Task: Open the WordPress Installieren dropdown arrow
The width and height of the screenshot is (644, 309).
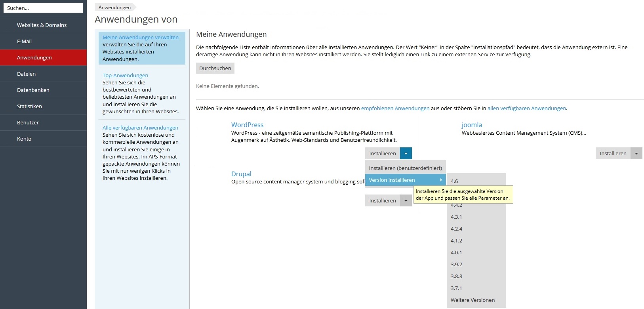Action: (406, 153)
